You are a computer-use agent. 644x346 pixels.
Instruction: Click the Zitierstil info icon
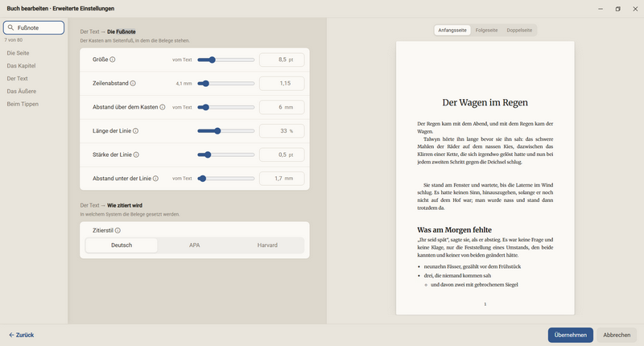click(x=118, y=231)
